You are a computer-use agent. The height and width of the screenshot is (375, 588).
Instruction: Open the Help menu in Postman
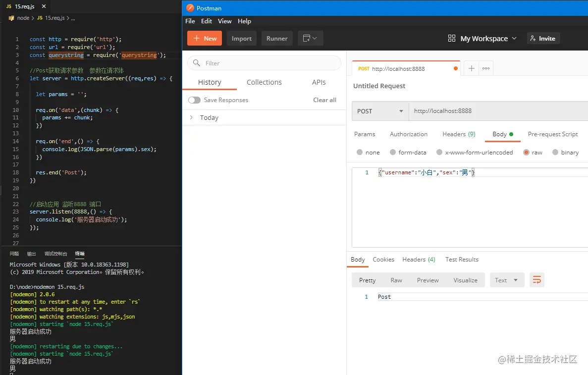(x=244, y=21)
